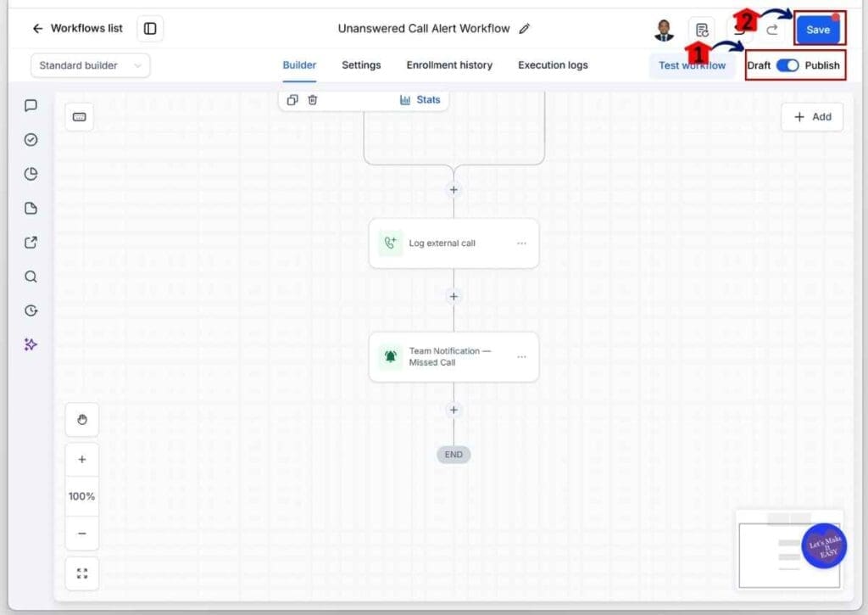Add step above Log external call

[453, 189]
